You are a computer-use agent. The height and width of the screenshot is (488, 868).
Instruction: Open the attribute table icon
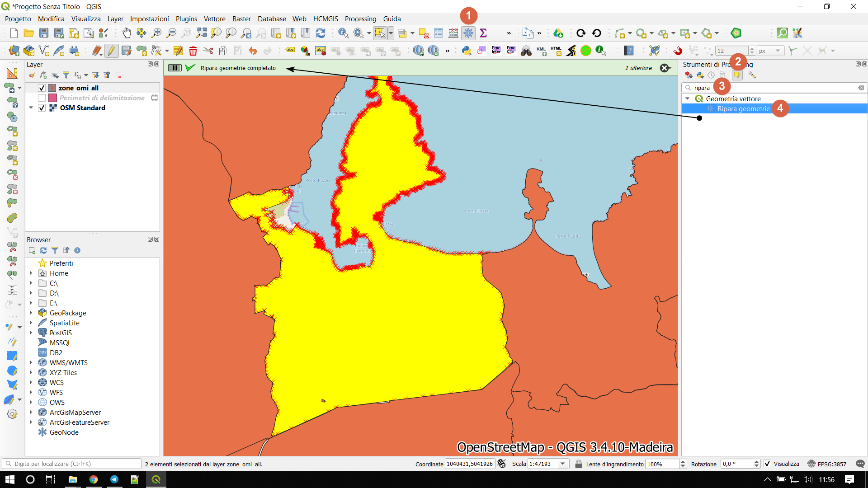pos(438,33)
